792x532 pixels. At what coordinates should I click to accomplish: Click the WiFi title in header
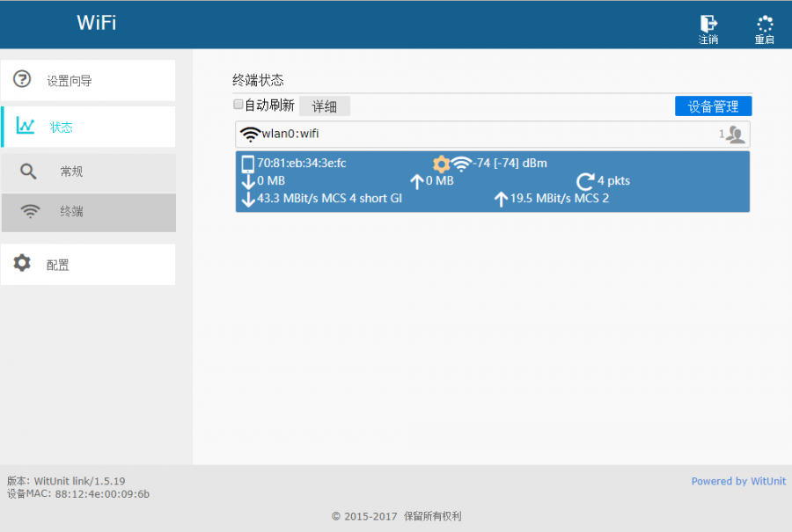[97, 23]
